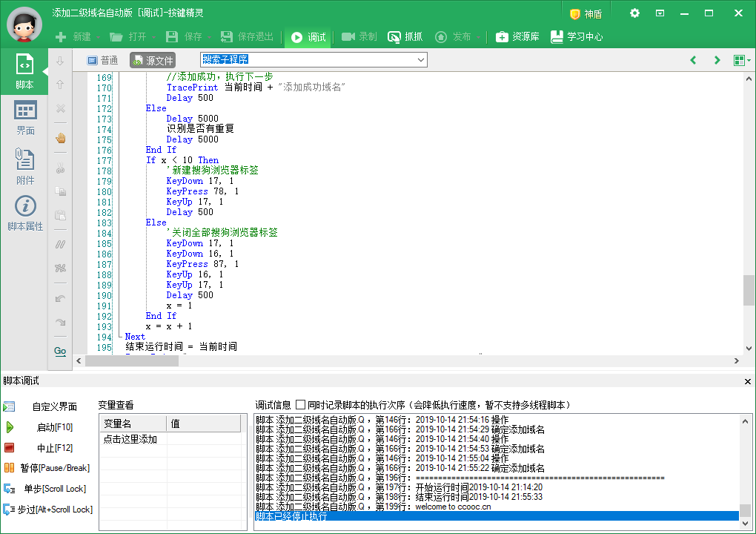
Task: Enable 同时记录脚本的执行次序 checkbox
Action: click(300, 405)
